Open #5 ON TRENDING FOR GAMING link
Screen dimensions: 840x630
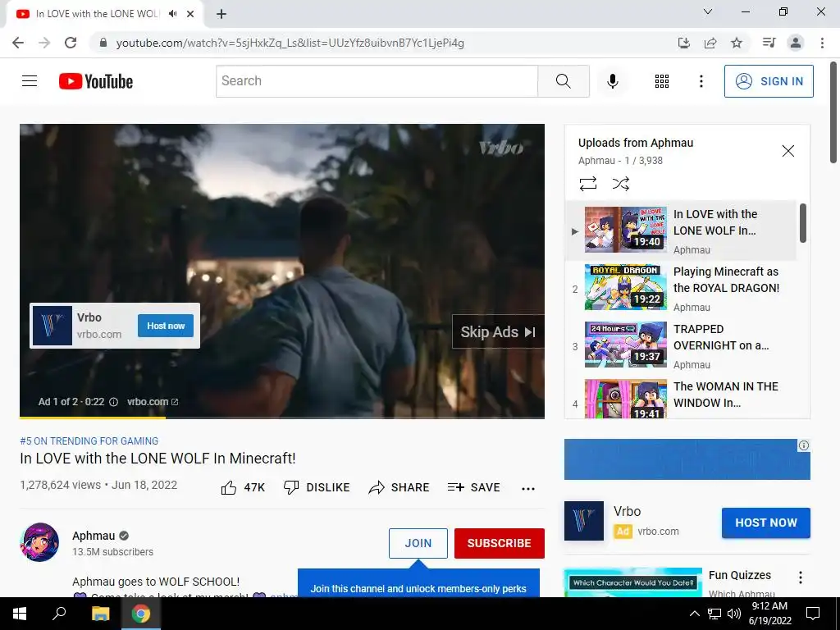click(x=89, y=441)
